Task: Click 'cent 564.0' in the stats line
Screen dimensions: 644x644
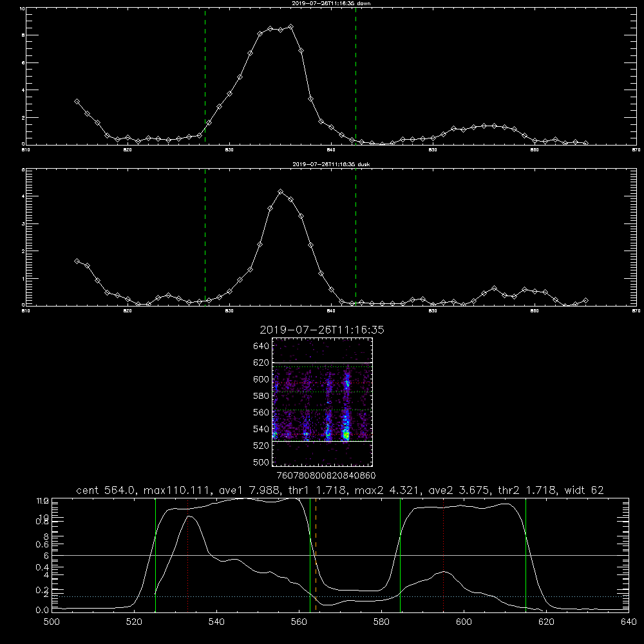Action: 106,490
